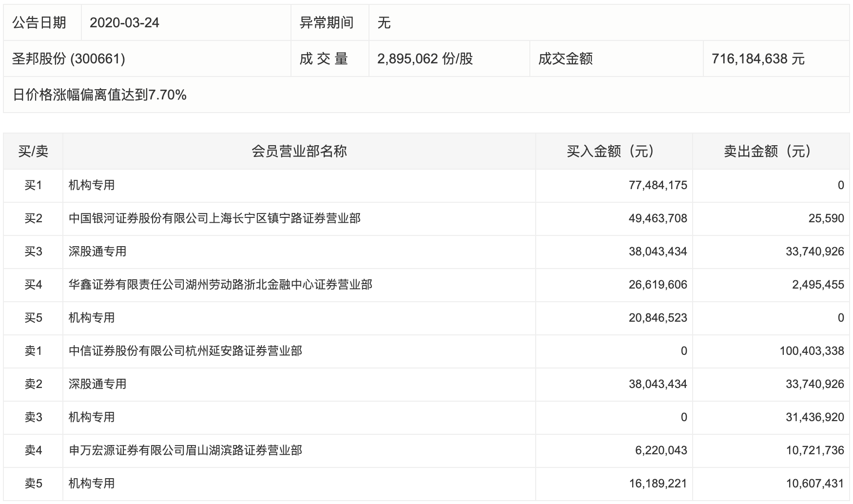853x504 pixels.
Task: Click the 日价格涨幅偏离值达到7.70% note
Action: [99, 95]
